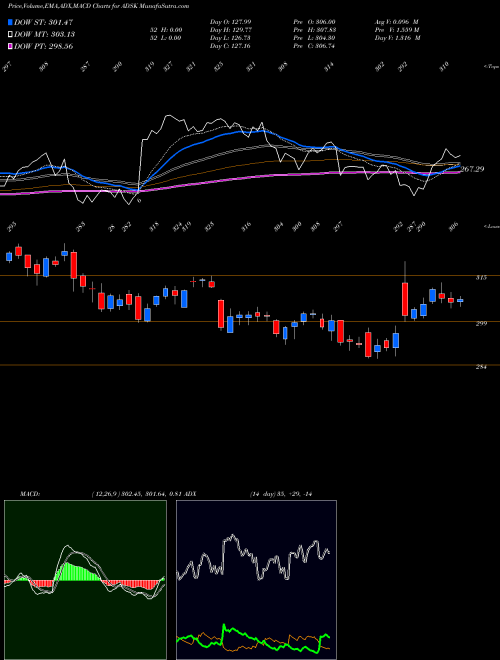Image resolution: width=500 pixels, height=660 pixels.
Task: Click the white DOW MT legend swatch
Action: coord(10,34)
